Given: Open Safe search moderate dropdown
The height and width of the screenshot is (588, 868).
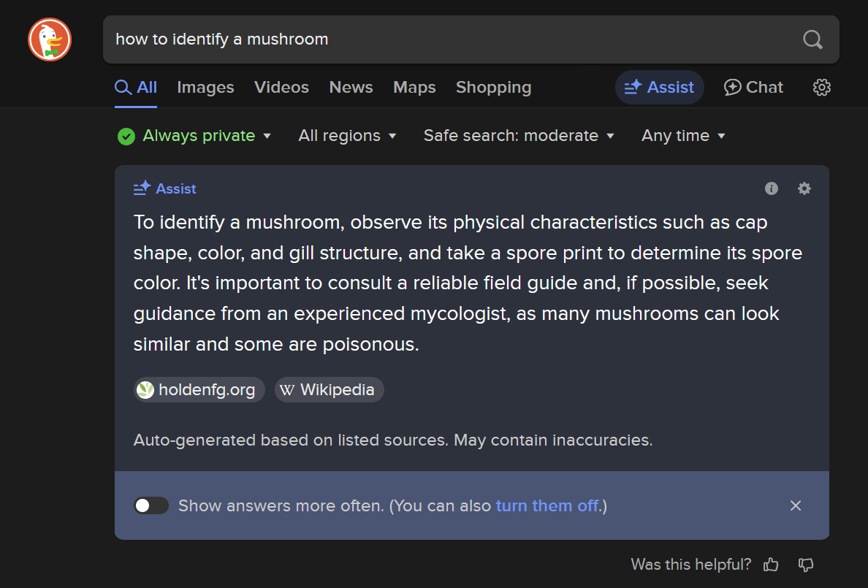Looking at the screenshot, I should [x=519, y=136].
